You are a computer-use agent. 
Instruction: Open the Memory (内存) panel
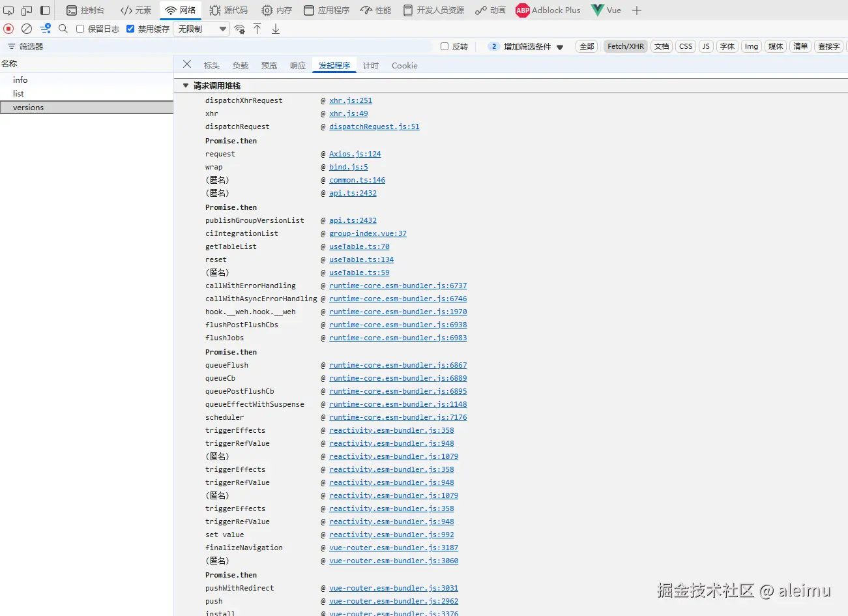coord(277,10)
